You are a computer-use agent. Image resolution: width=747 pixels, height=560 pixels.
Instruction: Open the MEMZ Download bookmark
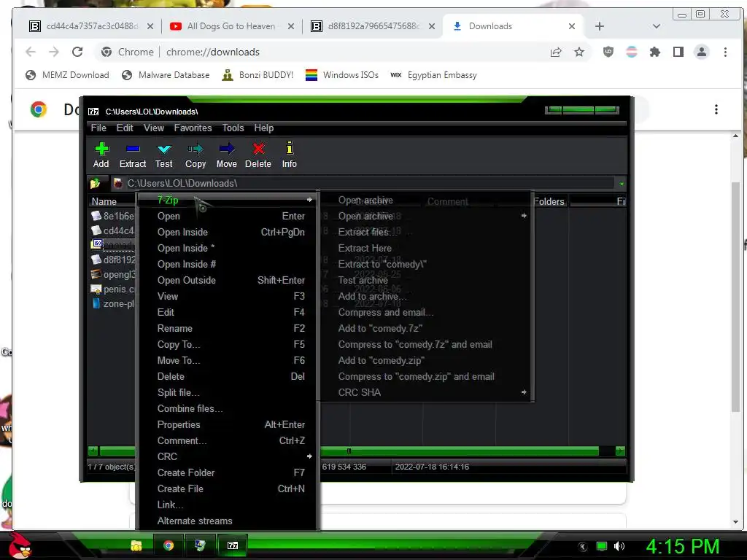tap(67, 75)
